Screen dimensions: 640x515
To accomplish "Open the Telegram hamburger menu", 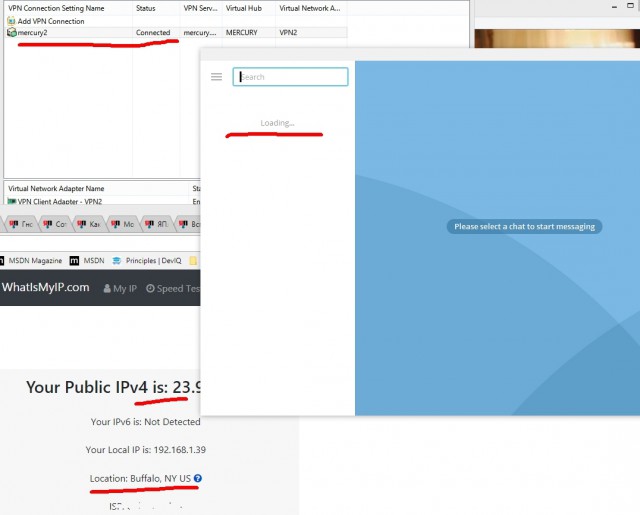I will pyautogui.click(x=216, y=77).
